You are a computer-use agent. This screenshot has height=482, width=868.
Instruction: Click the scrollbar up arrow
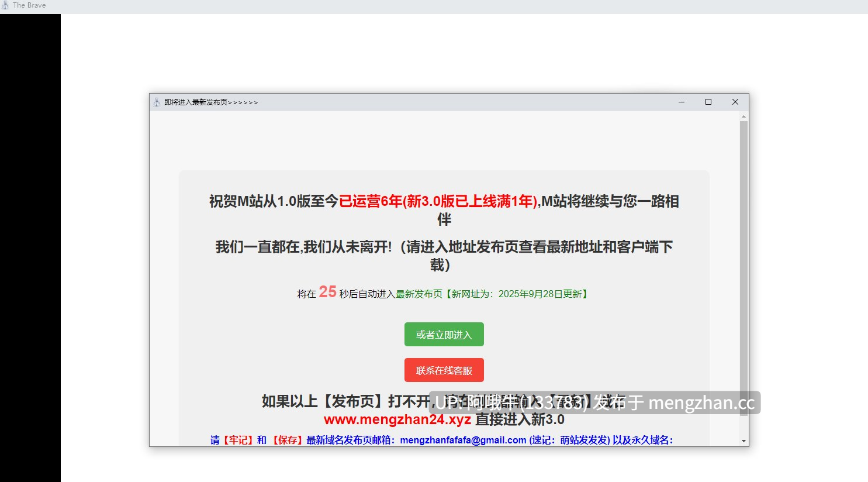point(744,116)
